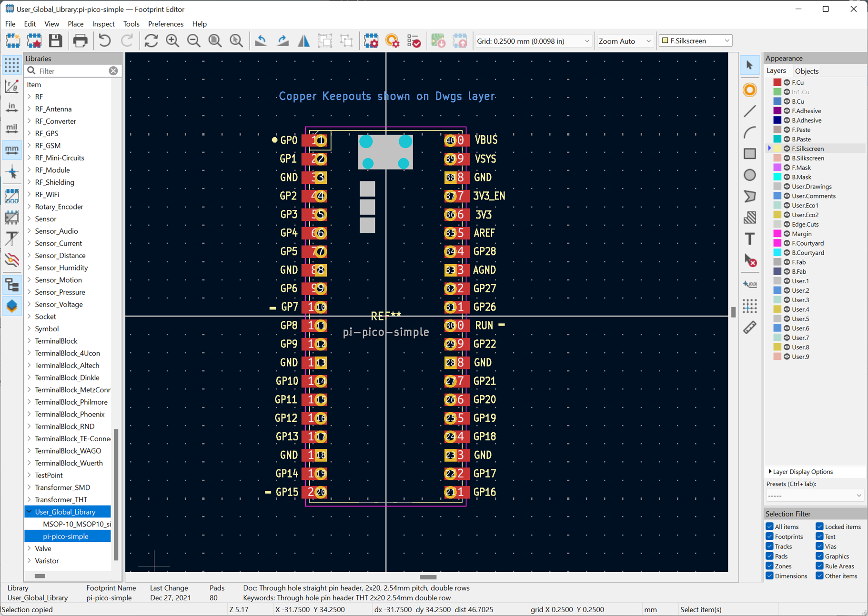The image size is (868, 616).
Task: Click the Print icon in toolbar
Action: click(80, 41)
